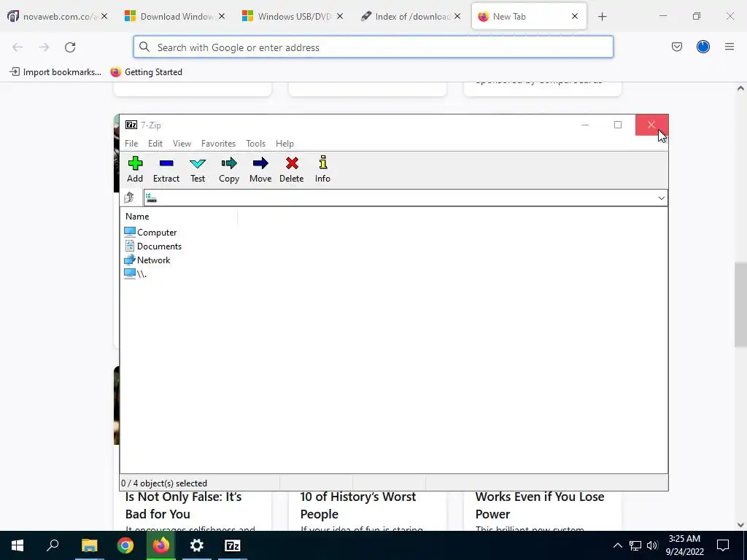Open Google Chrome from the taskbar
The image size is (747, 560).
coord(125,545)
